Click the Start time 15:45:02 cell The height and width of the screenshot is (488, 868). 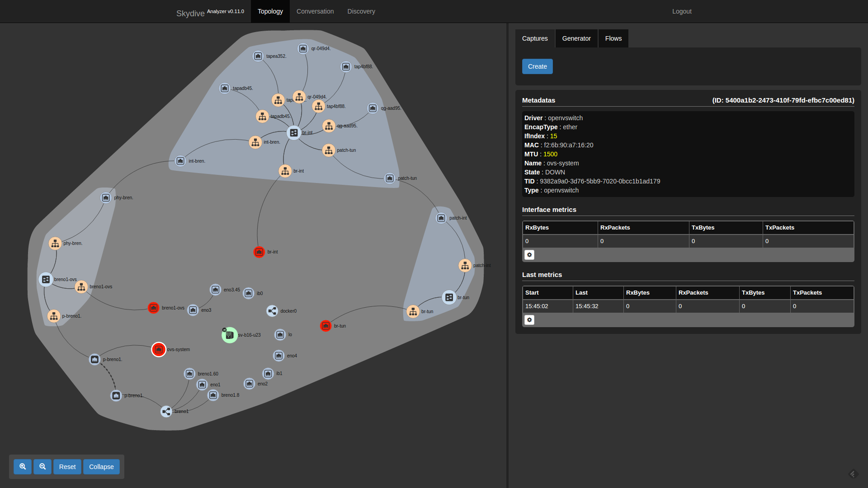[548, 306]
